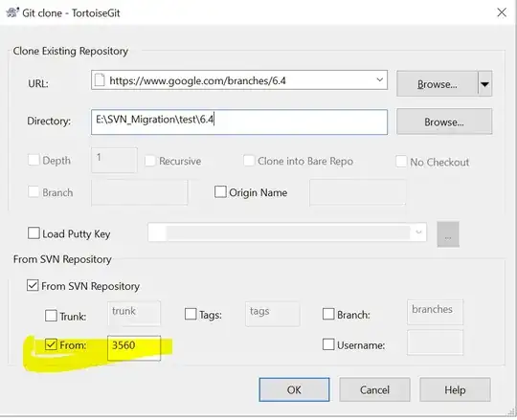Uncheck the From SVN Repository checkbox
The height and width of the screenshot is (420, 517).
[x=33, y=285]
